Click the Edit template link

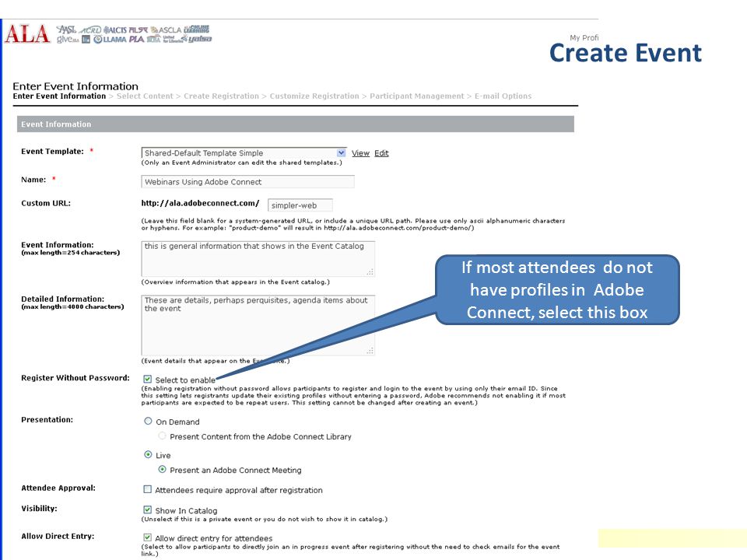coord(381,153)
